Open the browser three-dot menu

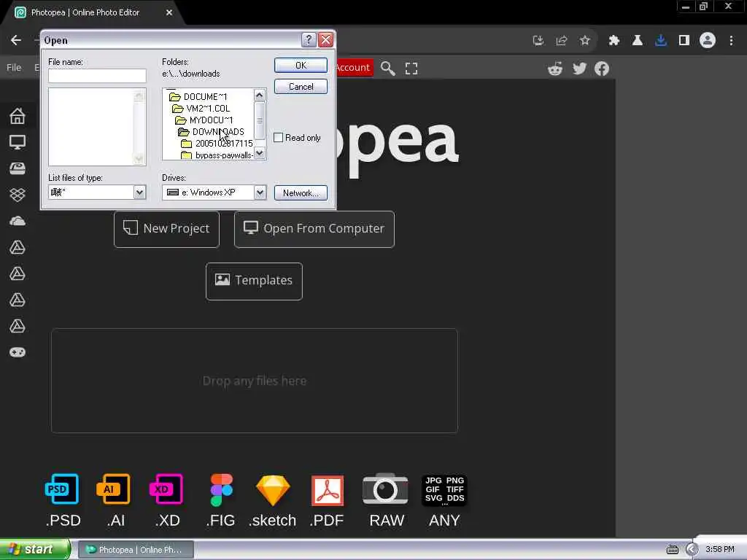pyautogui.click(x=731, y=41)
